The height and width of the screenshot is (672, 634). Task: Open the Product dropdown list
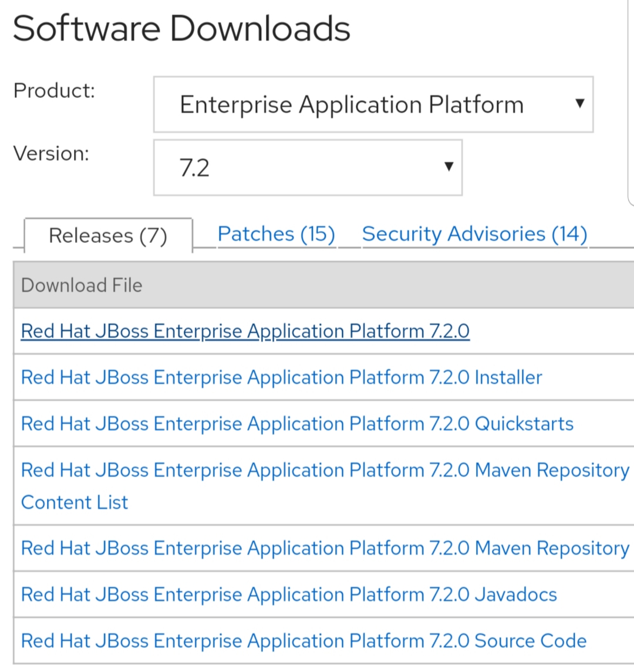pos(373,104)
